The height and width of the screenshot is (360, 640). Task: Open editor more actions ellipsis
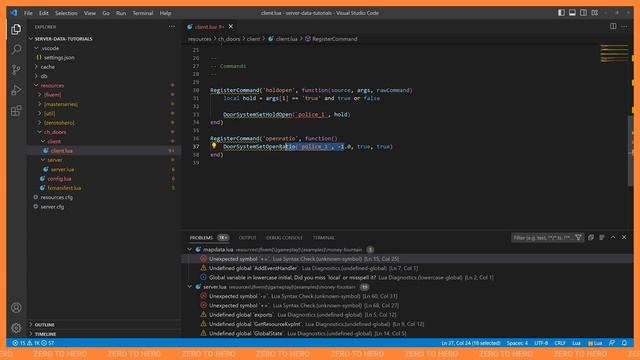tap(624, 27)
